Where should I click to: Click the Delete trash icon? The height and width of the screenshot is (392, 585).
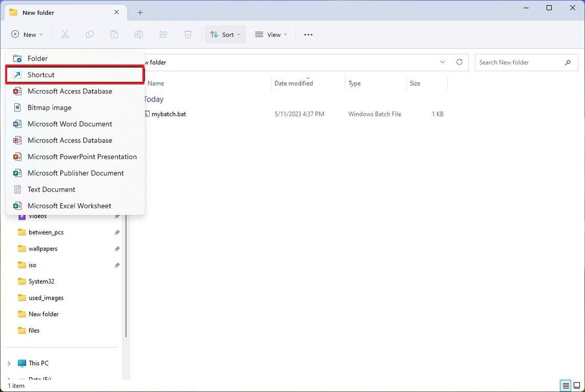click(188, 34)
